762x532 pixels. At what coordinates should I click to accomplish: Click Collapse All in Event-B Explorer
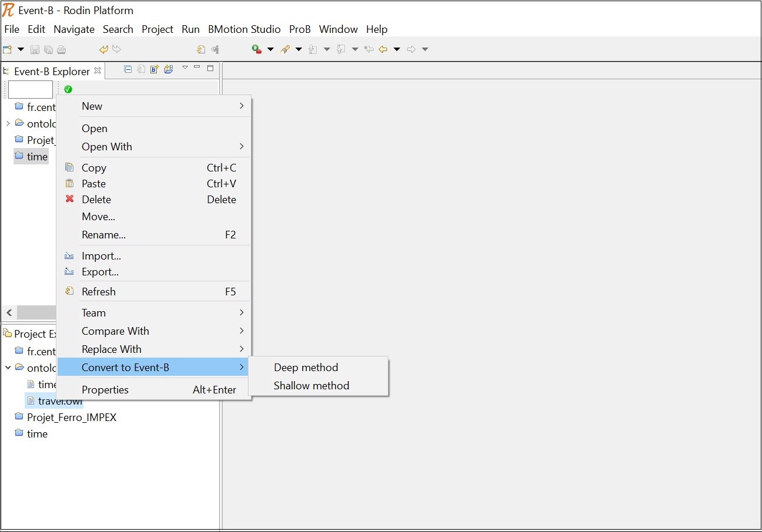[128, 69]
